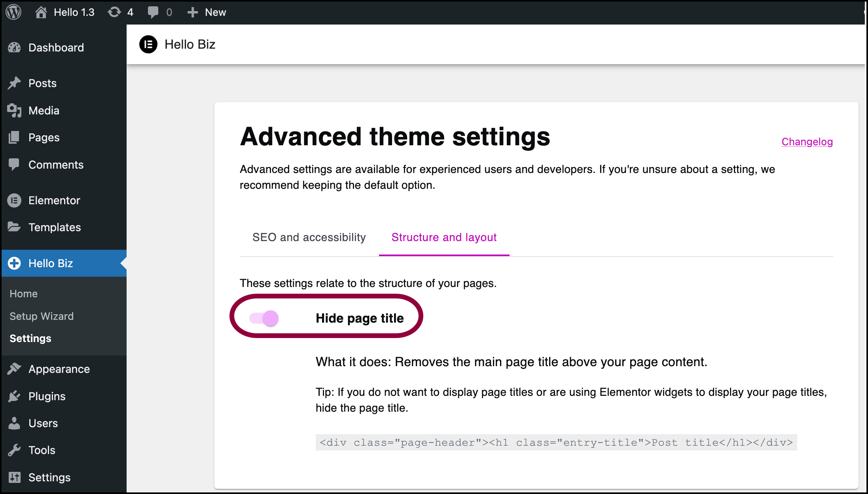Click the Tools wrench icon in sidebar

point(14,450)
